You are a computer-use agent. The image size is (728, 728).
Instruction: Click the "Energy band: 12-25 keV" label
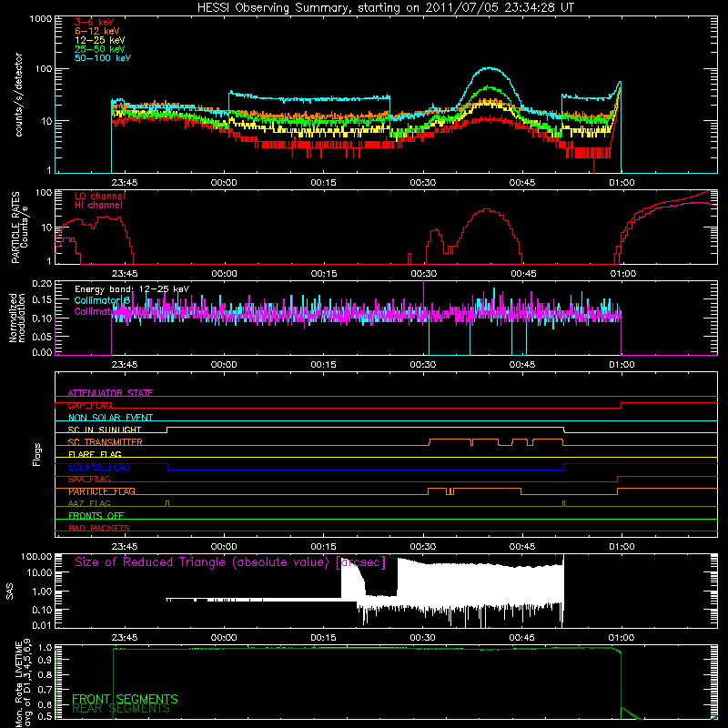click(132, 289)
